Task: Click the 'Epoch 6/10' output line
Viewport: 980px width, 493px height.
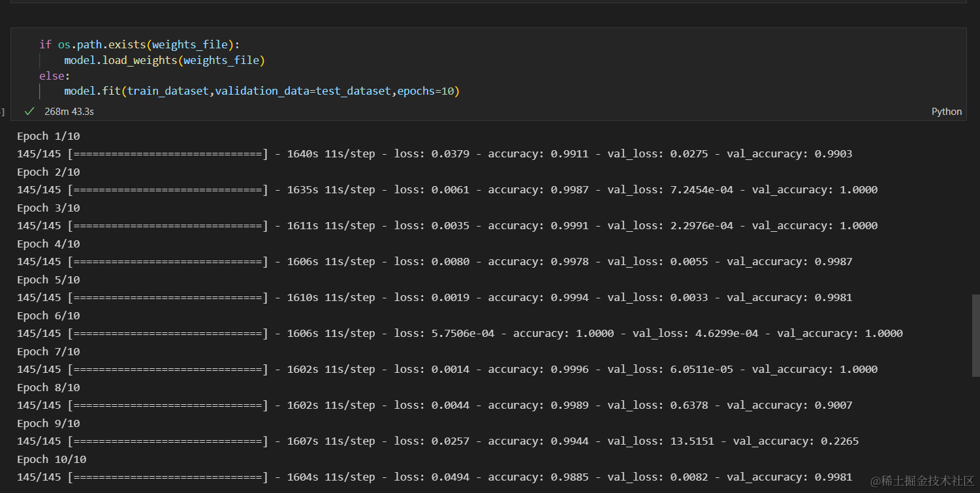Action: coord(48,315)
